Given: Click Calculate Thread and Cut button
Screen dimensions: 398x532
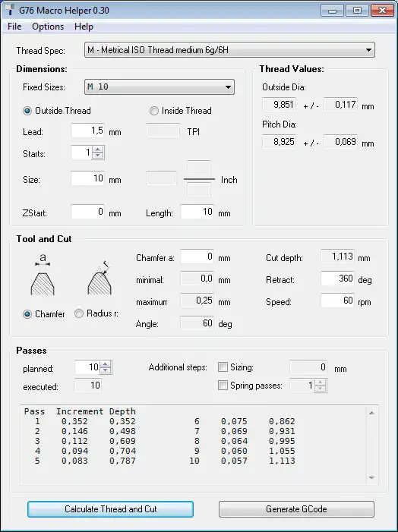Looking at the screenshot, I should [x=110, y=509].
